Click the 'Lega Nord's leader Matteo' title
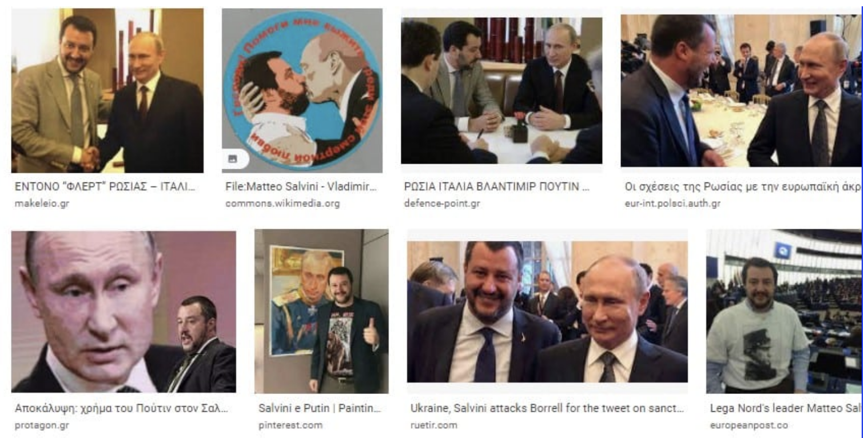Viewport: 868px width, 438px height. tap(786, 409)
